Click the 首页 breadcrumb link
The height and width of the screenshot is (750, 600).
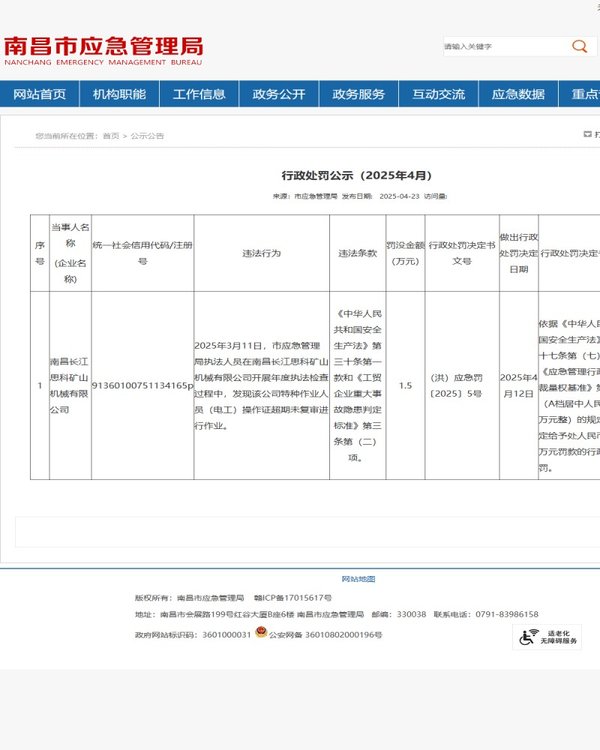[x=110, y=136]
